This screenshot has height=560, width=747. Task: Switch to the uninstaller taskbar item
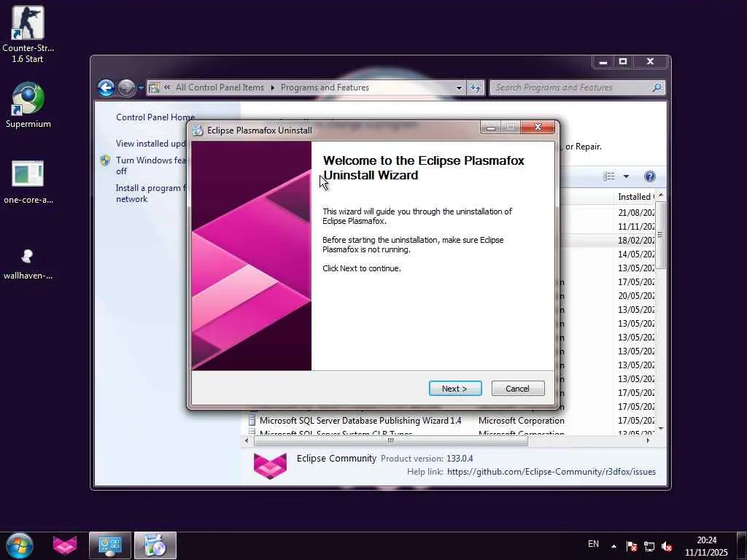click(155, 545)
